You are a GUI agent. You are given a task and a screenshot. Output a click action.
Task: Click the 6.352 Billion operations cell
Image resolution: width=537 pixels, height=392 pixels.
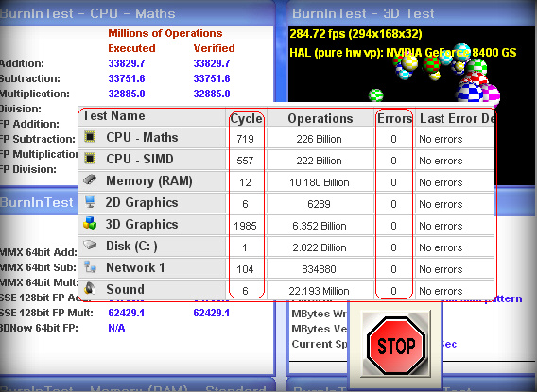click(x=320, y=226)
